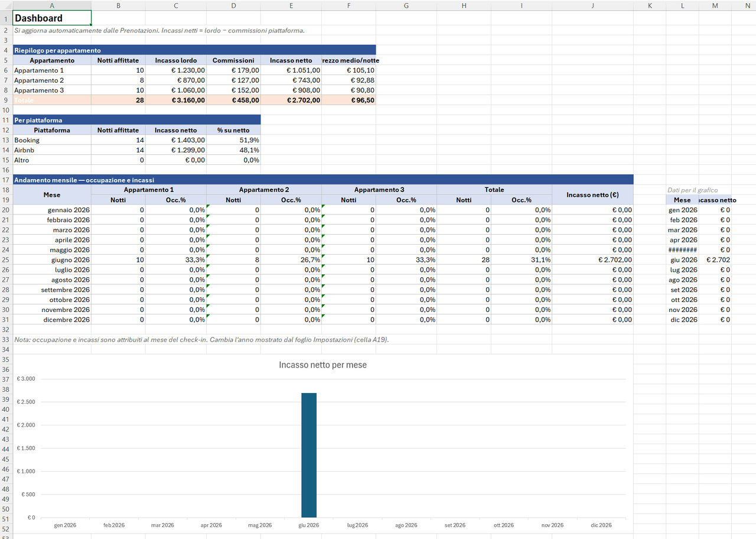Select the € 90,80 average price cell
Viewport: 756px width, 539px height.
pyautogui.click(x=349, y=90)
